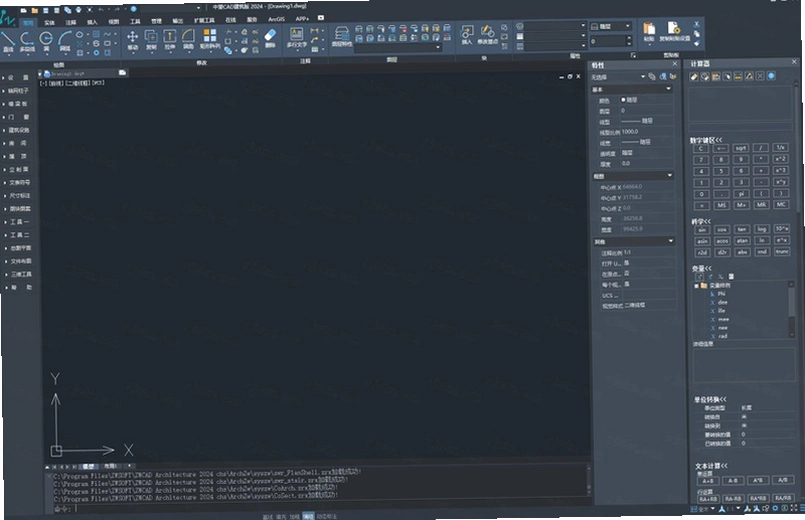Select the rad variable in calculator tree
Screen dimensions: 805x520
[723, 336]
